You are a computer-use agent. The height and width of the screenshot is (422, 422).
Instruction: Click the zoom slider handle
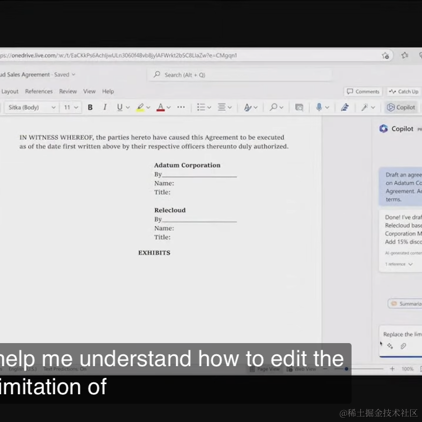(347, 369)
